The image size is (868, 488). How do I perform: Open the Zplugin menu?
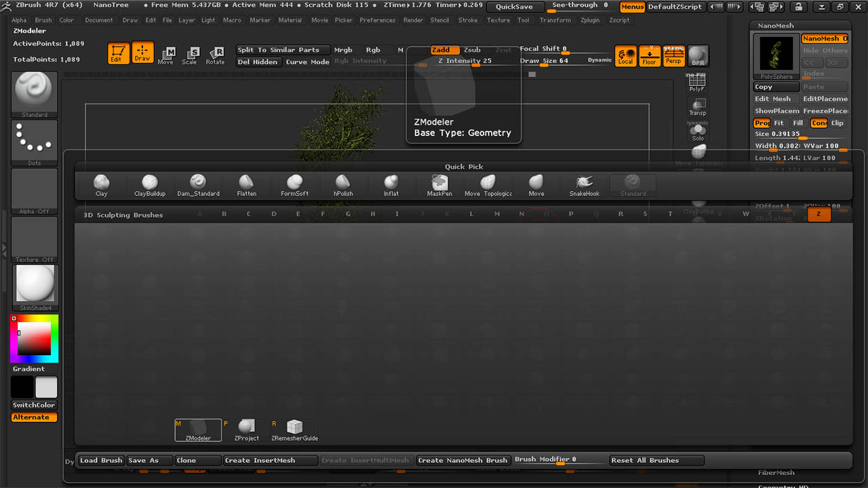[591, 20]
